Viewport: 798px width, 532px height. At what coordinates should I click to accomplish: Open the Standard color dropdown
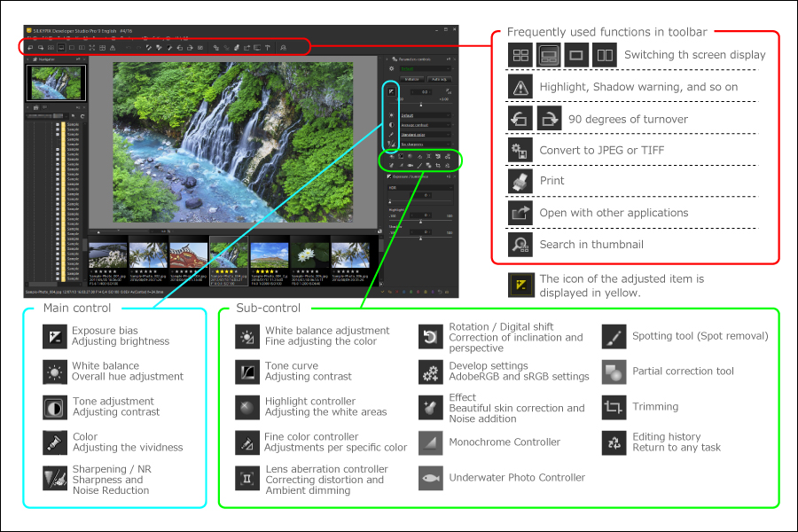(x=426, y=135)
